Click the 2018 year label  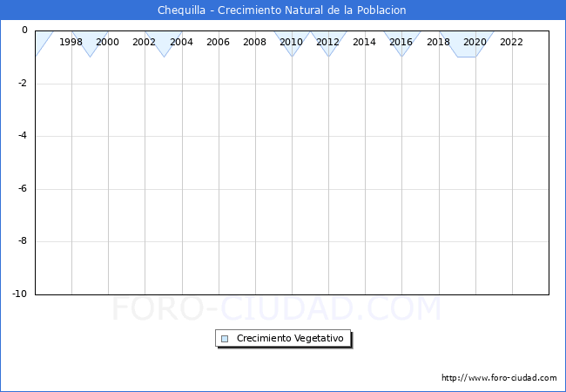pyautogui.click(x=438, y=42)
